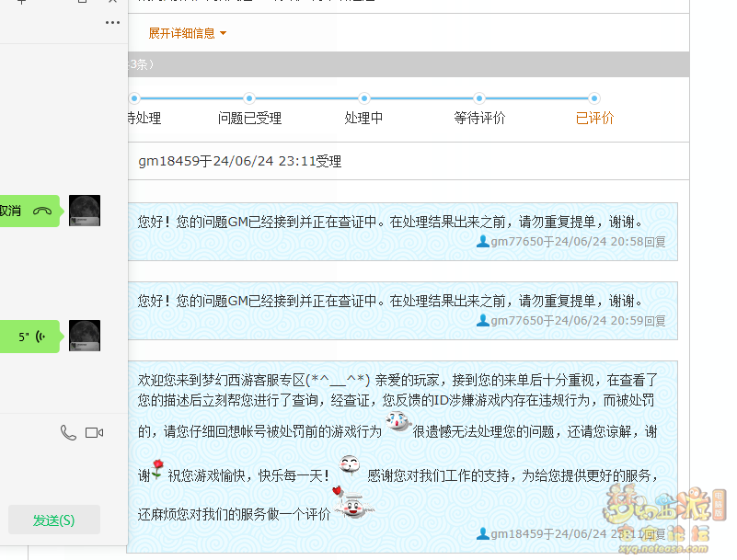Click user icon beside gm18459 23:11回复
This screenshot has width=737, height=560.
point(483,533)
